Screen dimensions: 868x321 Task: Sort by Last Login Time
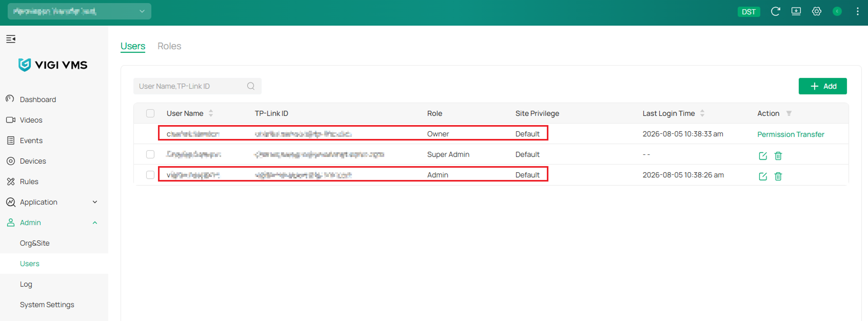click(x=702, y=113)
